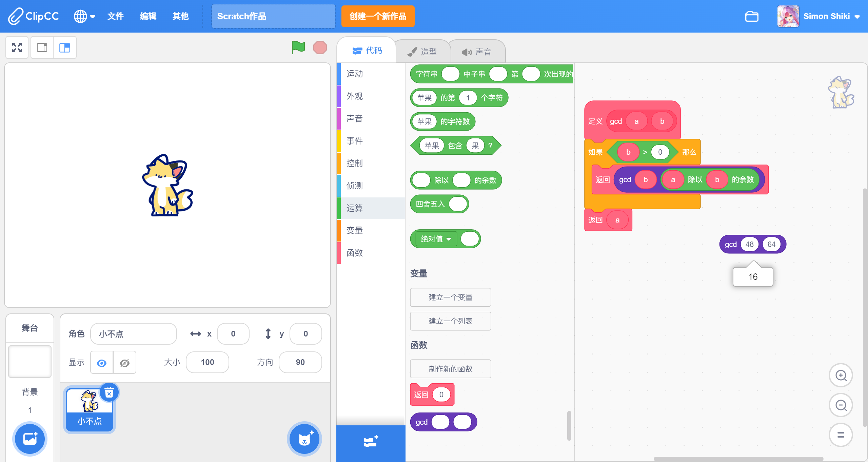Open my projects folder icon

[752, 16]
